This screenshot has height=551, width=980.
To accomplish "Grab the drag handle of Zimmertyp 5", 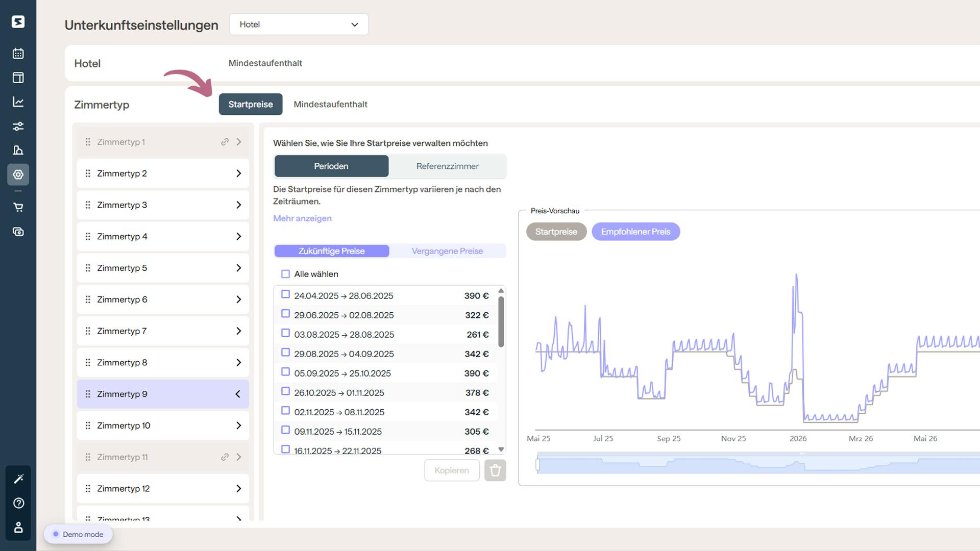I will (x=88, y=268).
